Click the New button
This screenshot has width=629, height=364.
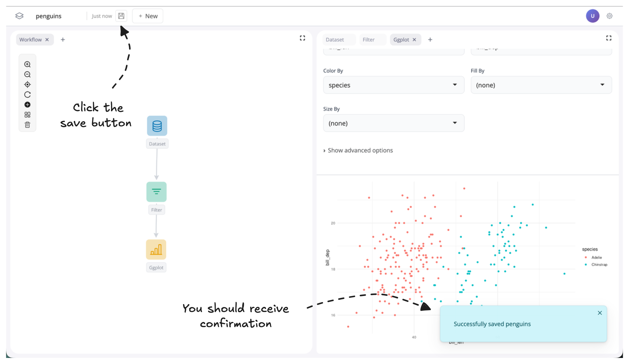[x=148, y=16]
